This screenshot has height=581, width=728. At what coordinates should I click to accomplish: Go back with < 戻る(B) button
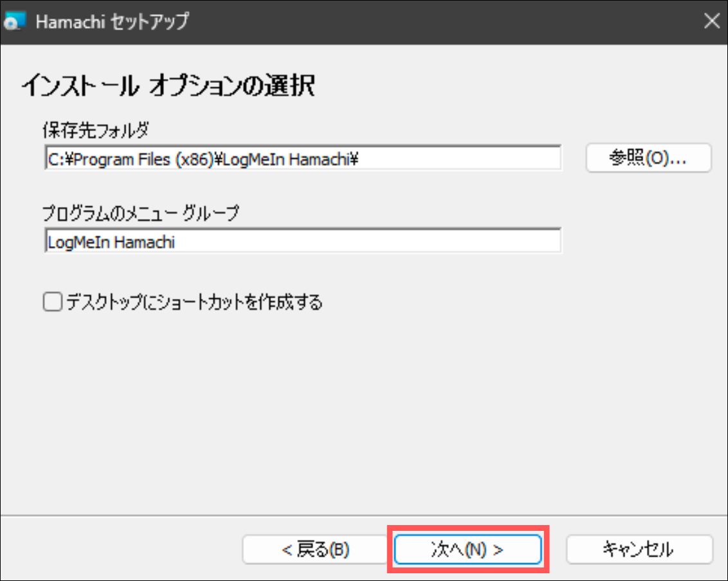pyautogui.click(x=315, y=550)
